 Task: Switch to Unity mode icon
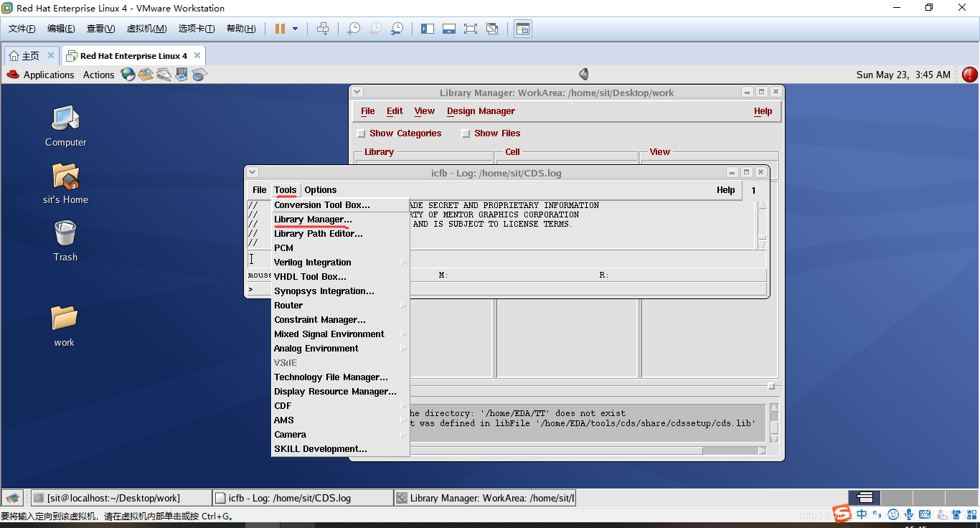tap(492, 29)
